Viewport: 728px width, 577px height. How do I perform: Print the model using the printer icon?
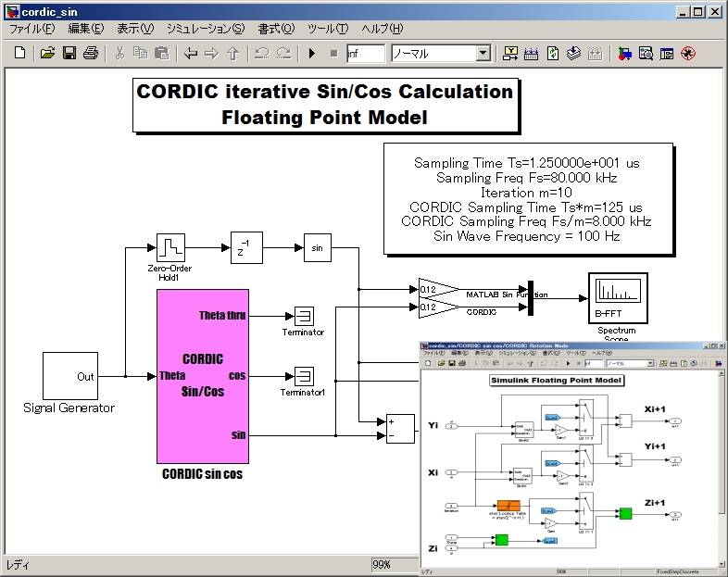(91, 53)
